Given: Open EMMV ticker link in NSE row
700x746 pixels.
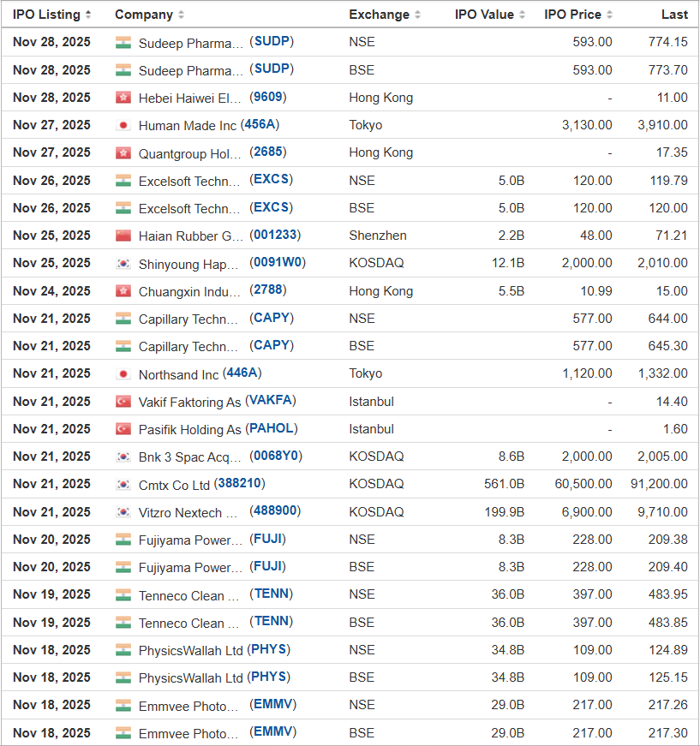Looking at the screenshot, I should [273, 705].
